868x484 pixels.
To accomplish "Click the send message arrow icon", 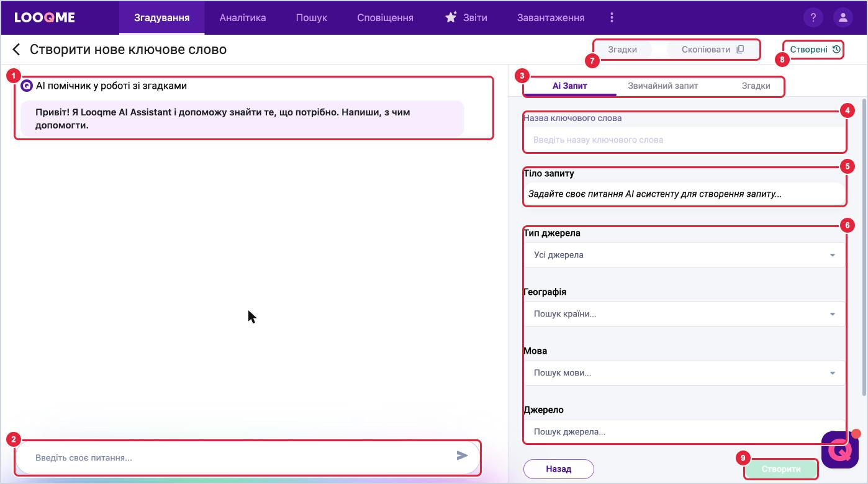I will coord(462,455).
